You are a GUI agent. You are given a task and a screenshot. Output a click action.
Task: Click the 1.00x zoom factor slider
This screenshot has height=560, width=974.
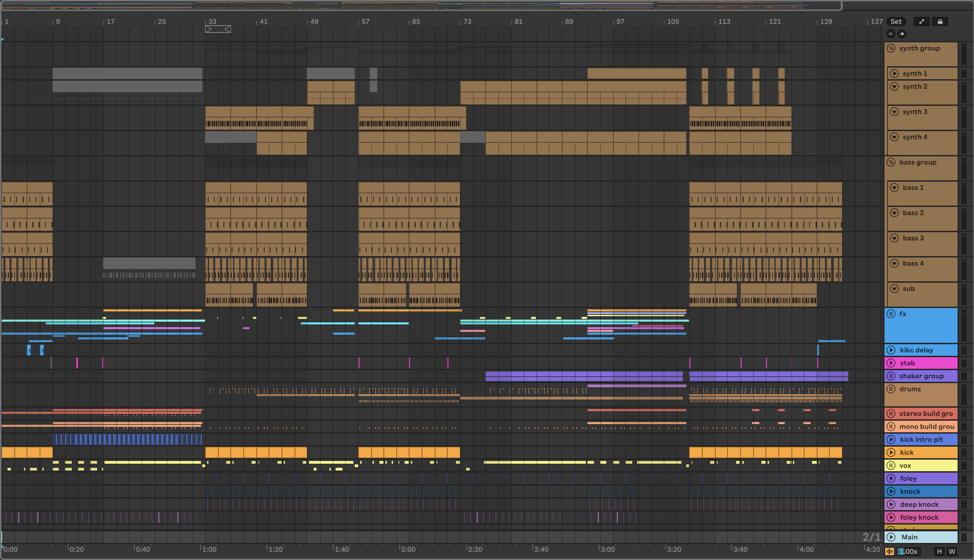coord(909,551)
